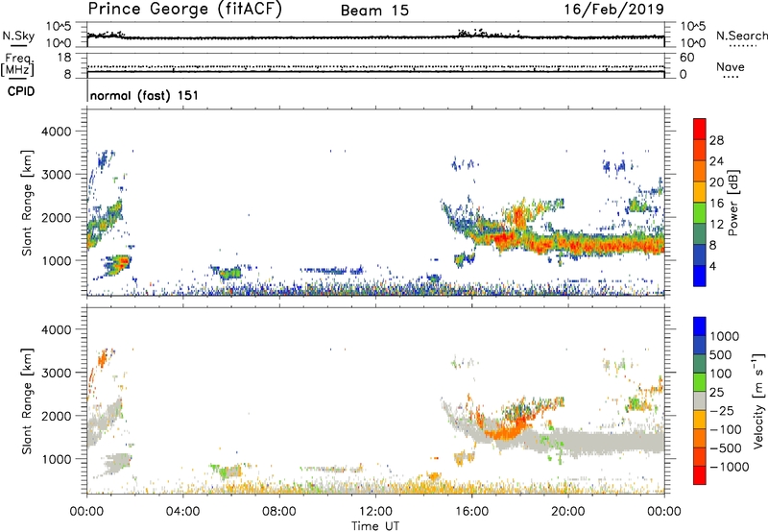Screen dimensions: 768x532
Task: Click the '24' dB colorbar tick
Action: (716, 161)
